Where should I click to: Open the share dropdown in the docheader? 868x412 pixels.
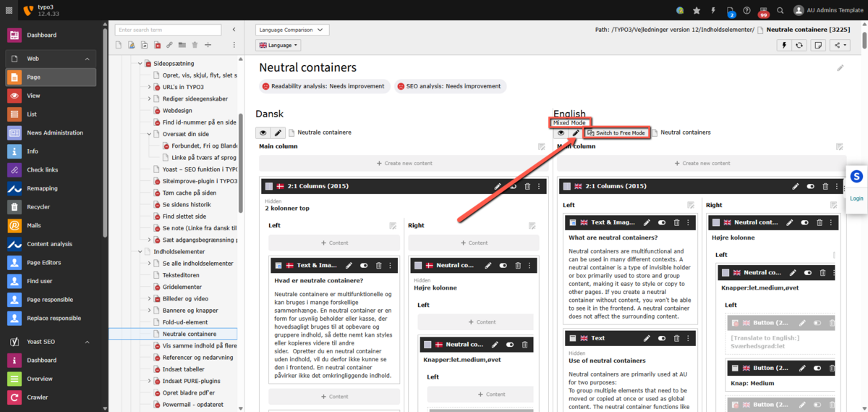[840, 45]
